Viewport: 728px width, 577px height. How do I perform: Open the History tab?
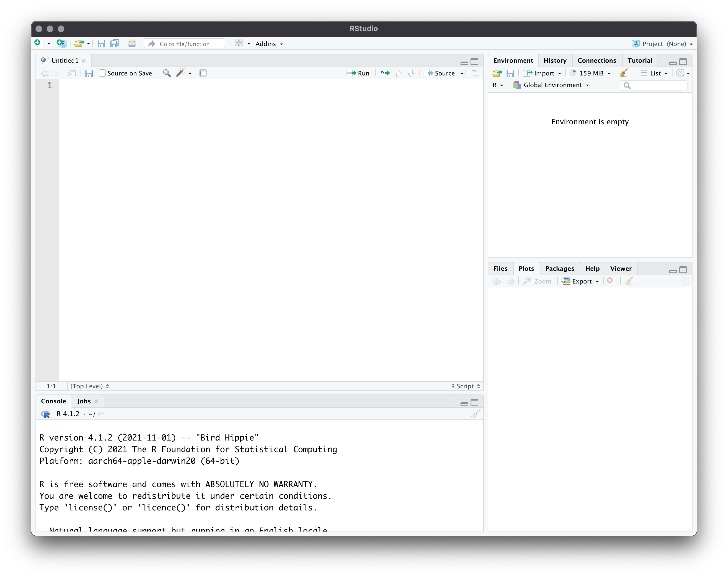coord(555,60)
